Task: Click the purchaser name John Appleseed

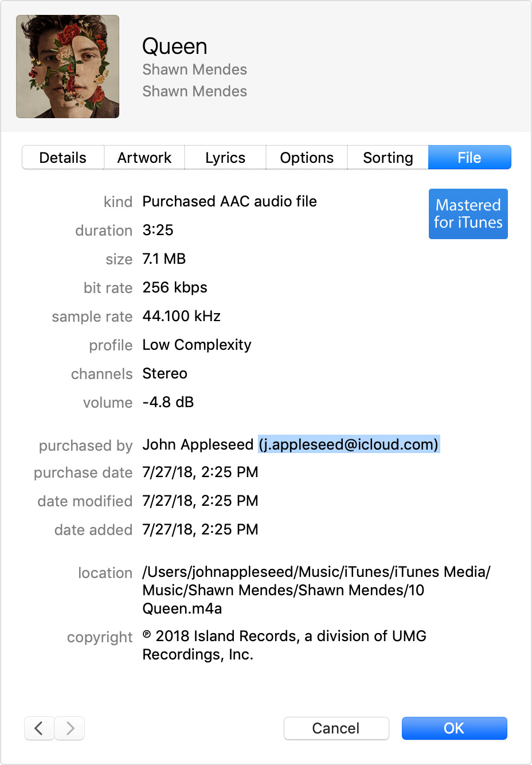Action: pos(198,444)
